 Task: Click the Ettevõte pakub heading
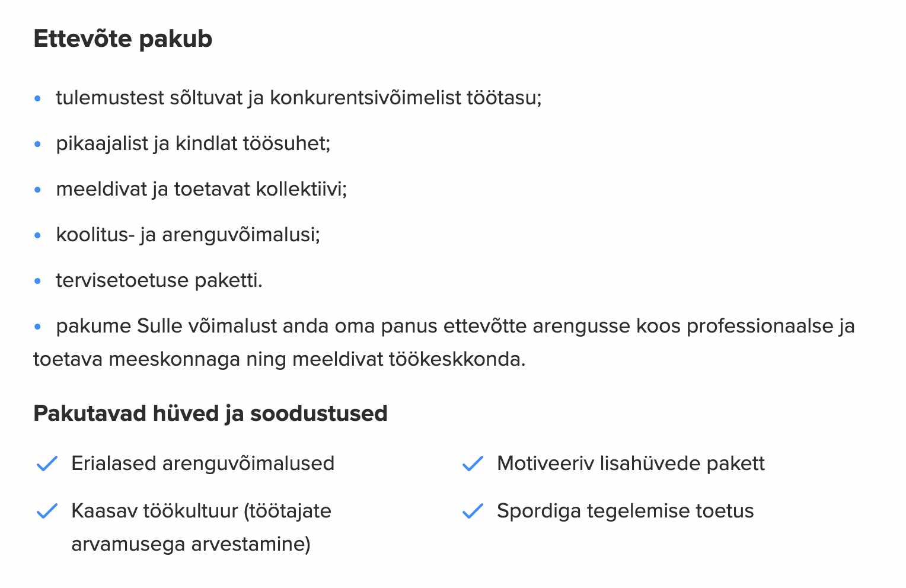pos(123,39)
